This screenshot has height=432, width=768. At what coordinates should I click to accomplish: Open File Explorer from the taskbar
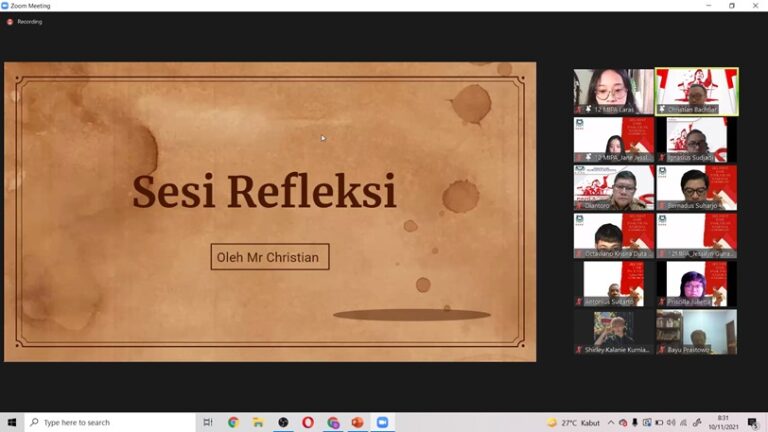tap(258, 423)
